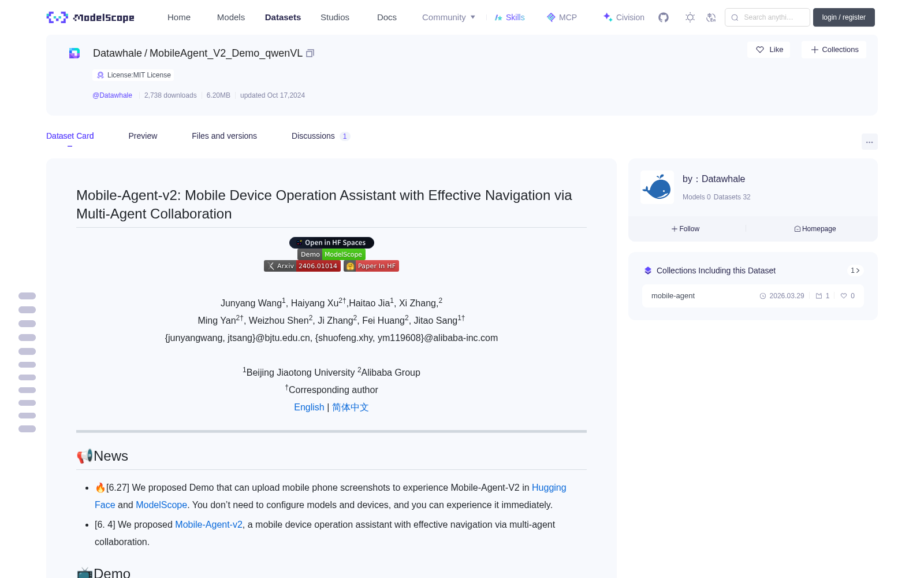Click the first outline marker in left rail
This screenshot has width=924, height=578.
(x=27, y=296)
